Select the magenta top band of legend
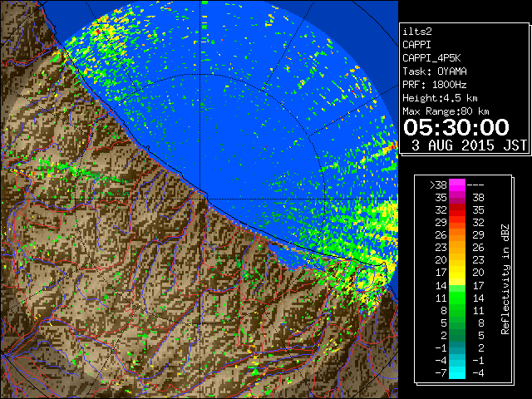The image size is (532, 399). [457, 185]
